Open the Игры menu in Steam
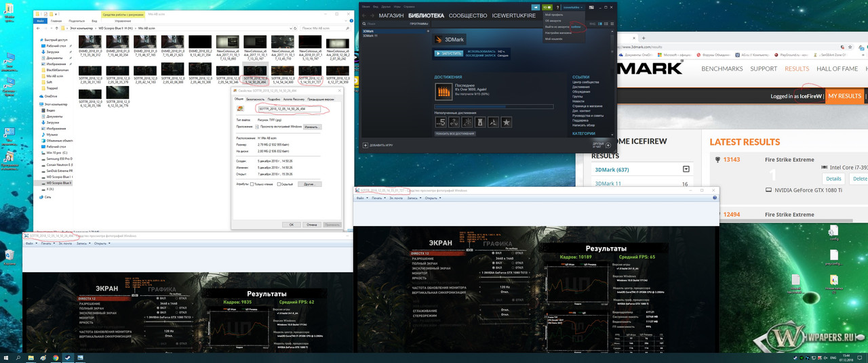The image size is (868, 363). 397,7
